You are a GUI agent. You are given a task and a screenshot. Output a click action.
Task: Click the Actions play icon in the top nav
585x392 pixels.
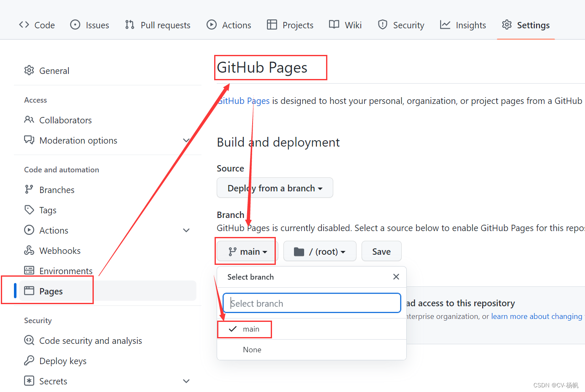click(212, 25)
